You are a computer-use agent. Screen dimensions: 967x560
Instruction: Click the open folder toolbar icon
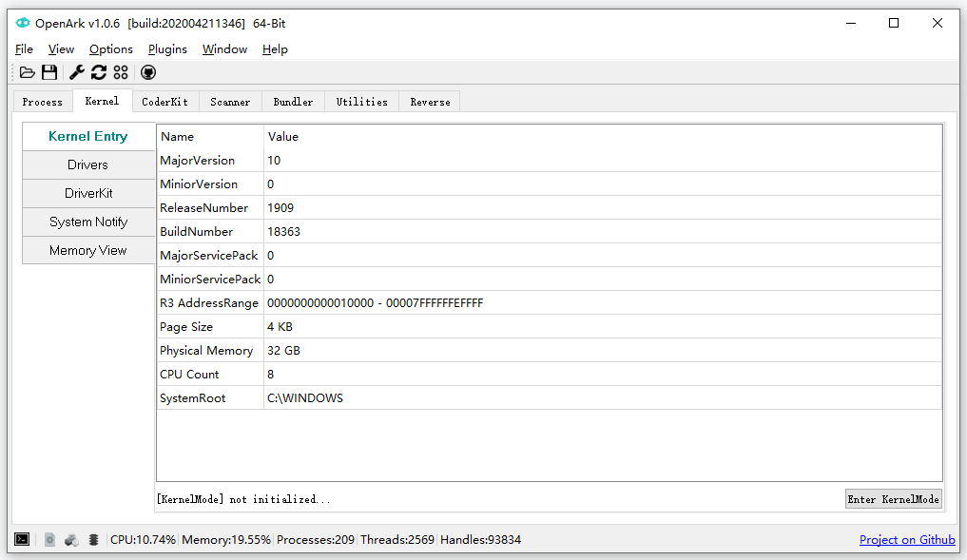click(x=28, y=73)
